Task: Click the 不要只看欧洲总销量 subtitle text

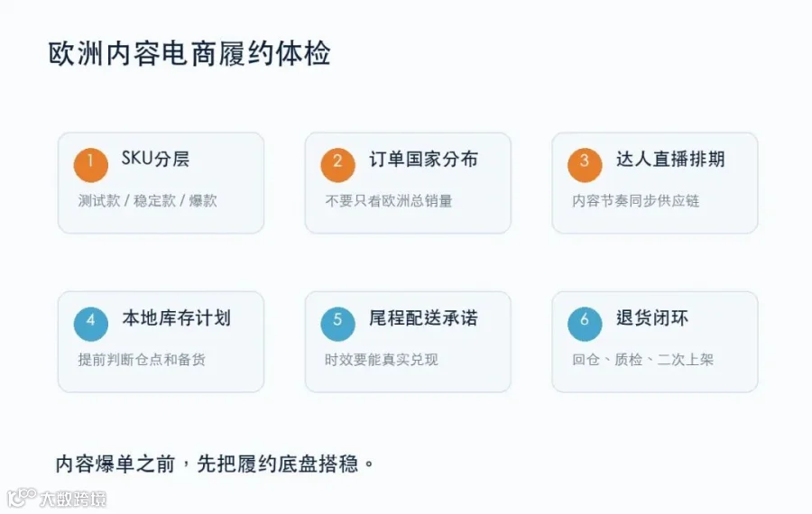Action: (x=388, y=201)
